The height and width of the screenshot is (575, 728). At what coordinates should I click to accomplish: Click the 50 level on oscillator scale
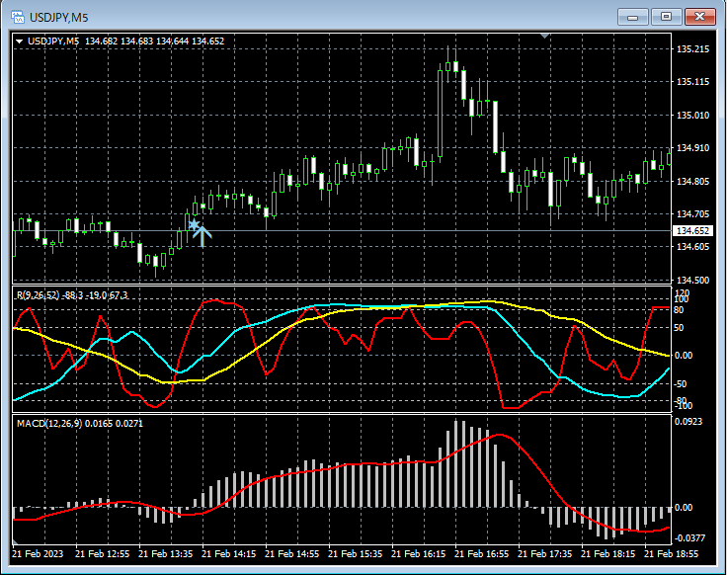click(x=679, y=328)
